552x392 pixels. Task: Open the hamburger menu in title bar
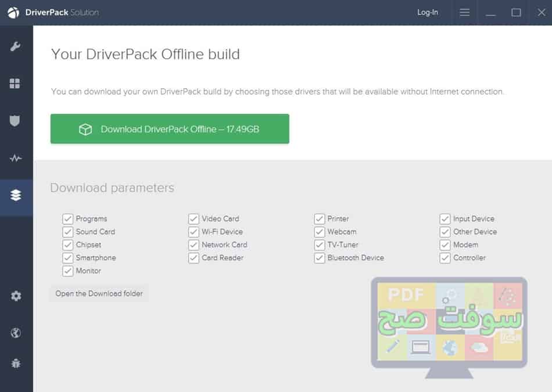pos(464,12)
